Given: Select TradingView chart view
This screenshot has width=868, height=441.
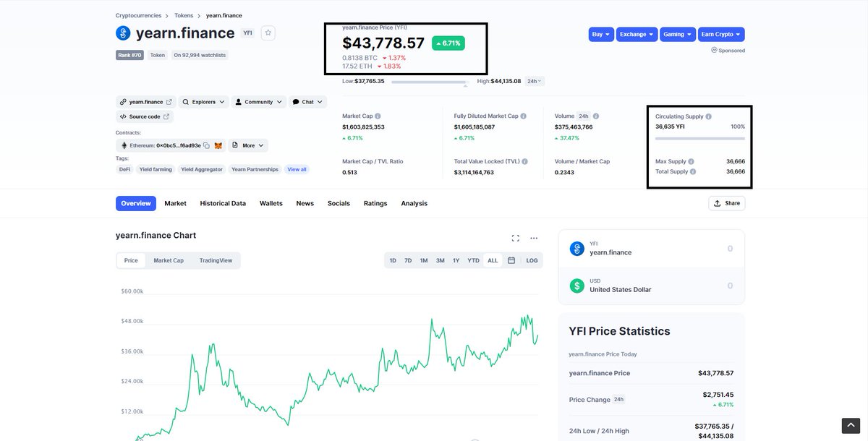Looking at the screenshot, I should point(216,260).
